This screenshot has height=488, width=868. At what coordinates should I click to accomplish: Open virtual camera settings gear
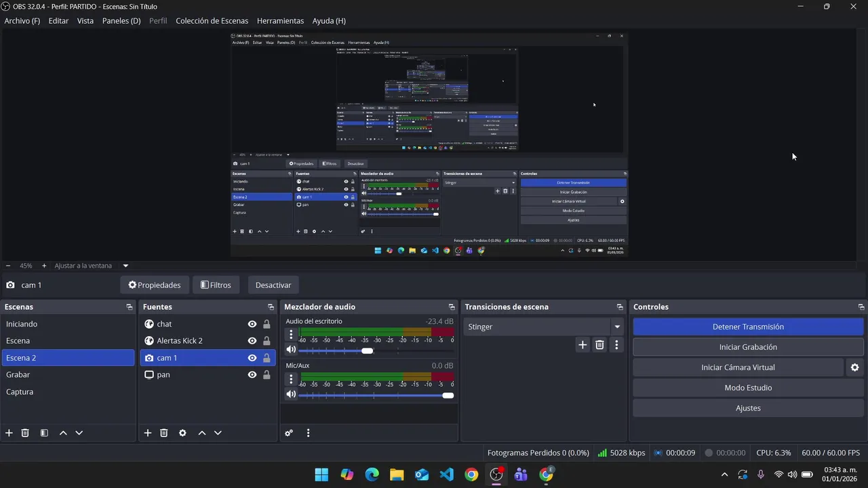pyautogui.click(x=854, y=367)
